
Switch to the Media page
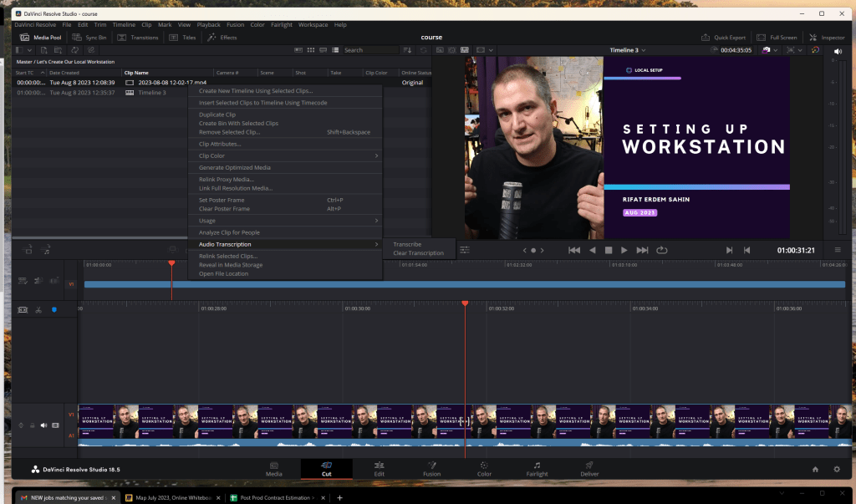point(274,469)
